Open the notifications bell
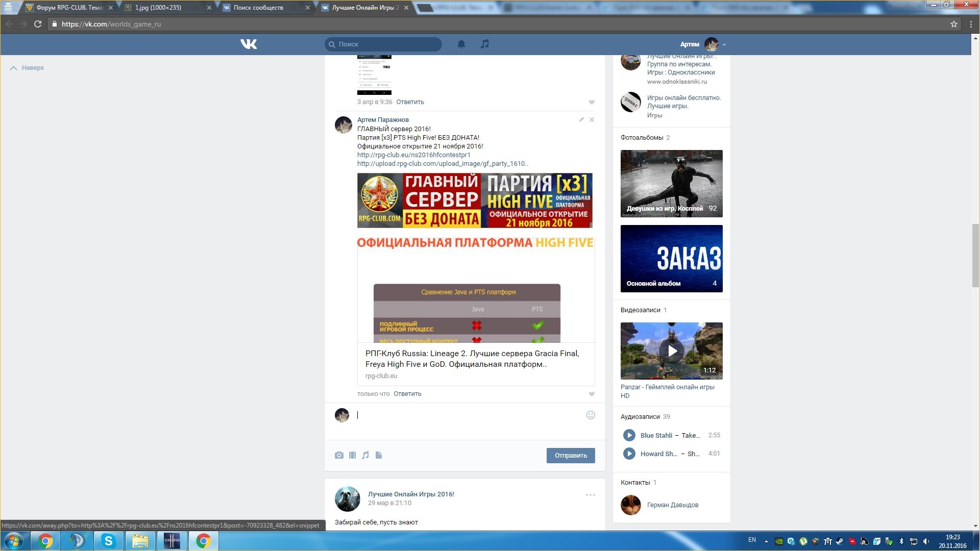The width and height of the screenshot is (980, 551). (461, 44)
